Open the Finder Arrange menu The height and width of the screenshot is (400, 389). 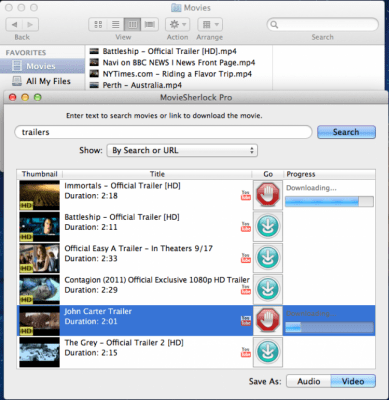coord(210,24)
